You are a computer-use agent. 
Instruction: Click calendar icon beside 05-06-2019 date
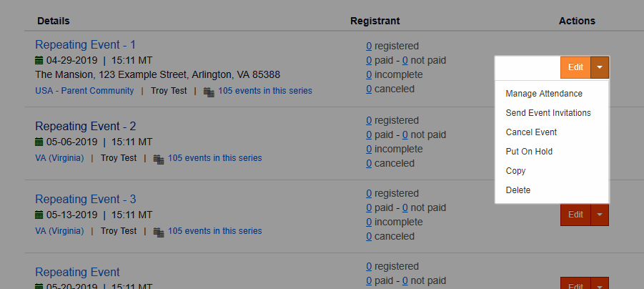(x=39, y=142)
